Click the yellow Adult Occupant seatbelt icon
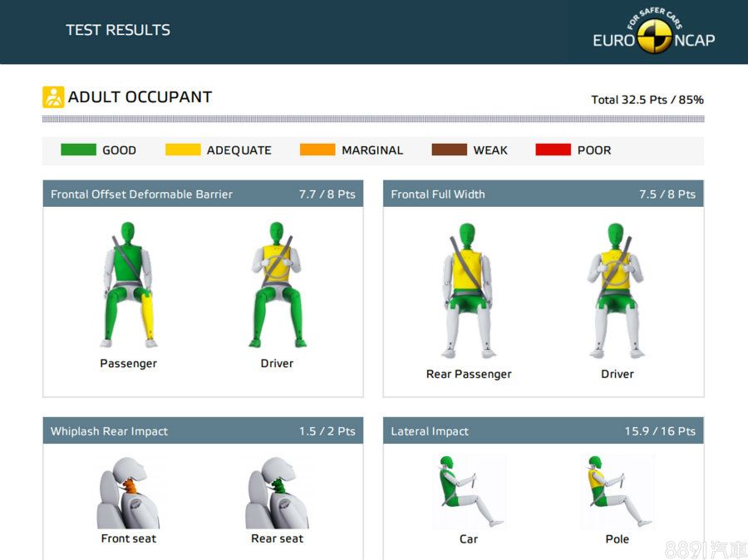748x560 pixels. pos(53,97)
